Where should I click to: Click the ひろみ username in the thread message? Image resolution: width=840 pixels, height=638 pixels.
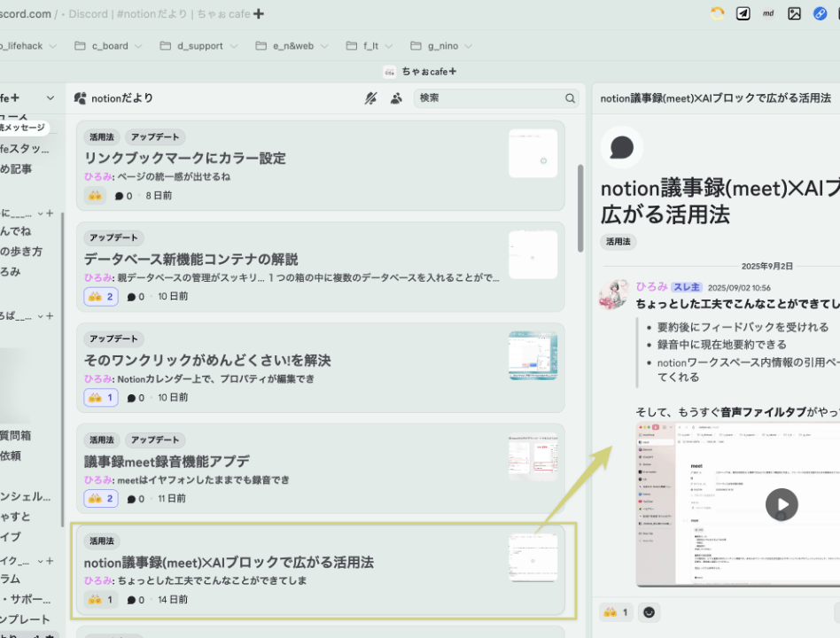pyautogui.click(x=650, y=287)
